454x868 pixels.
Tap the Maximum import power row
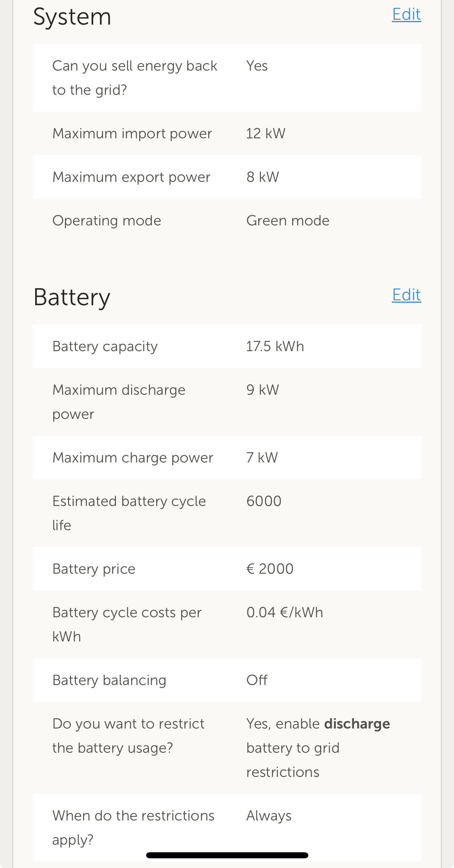coord(227,133)
